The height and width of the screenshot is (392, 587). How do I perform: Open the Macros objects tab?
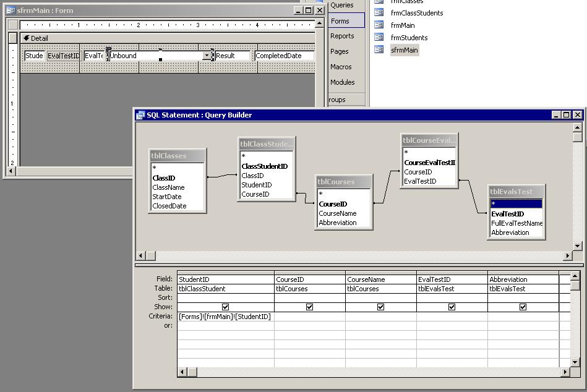pyautogui.click(x=341, y=67)
